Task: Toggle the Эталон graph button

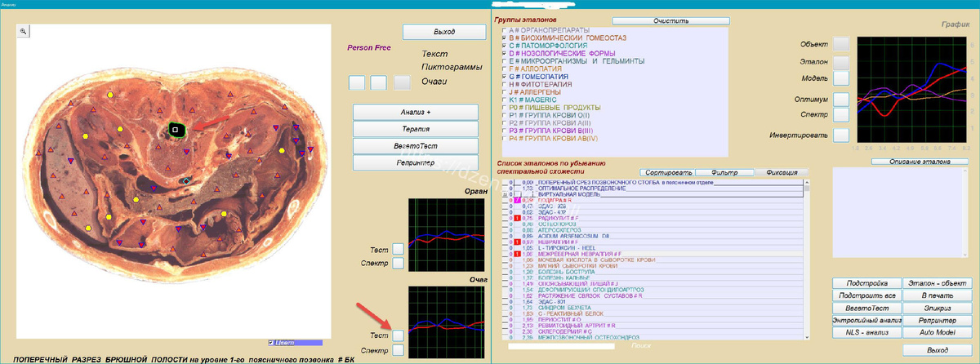Action: click(840, 62)
